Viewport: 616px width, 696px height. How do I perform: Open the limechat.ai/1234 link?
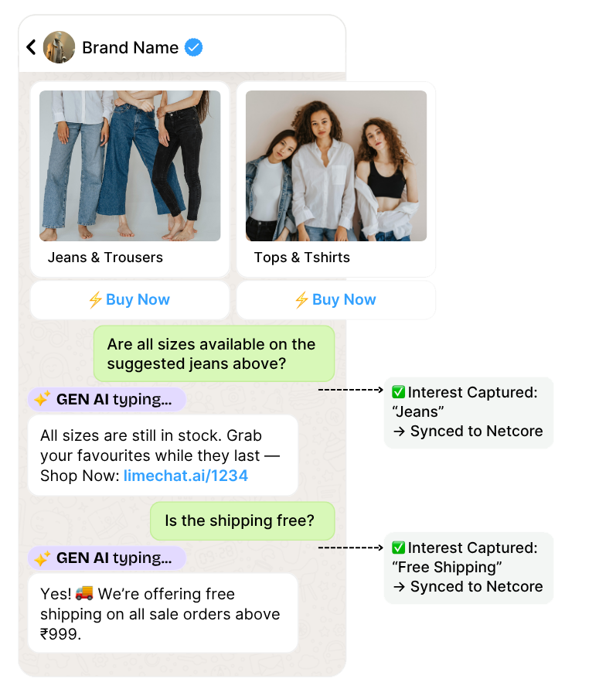[x=185, y=476]
